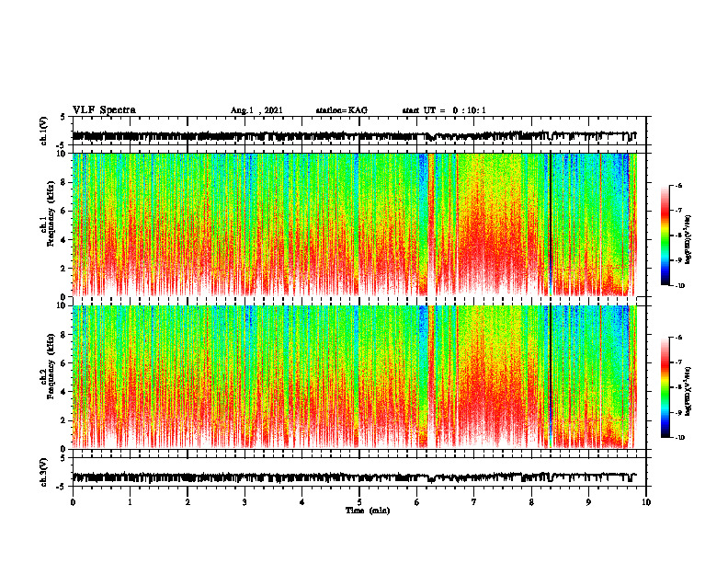The width and height of the screenshot is (728, 563).
Task: Click the "5" tick label on the time axis
Action: click(359, 502)
